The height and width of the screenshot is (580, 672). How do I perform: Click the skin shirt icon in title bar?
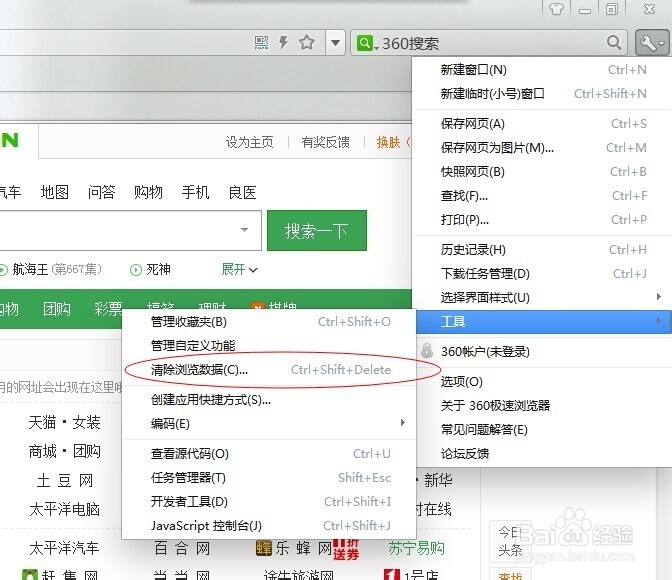click(557, 9)
